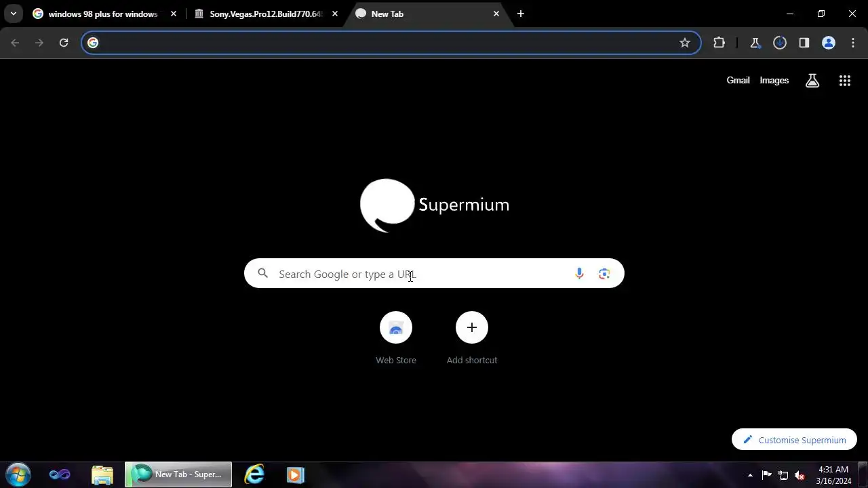
Task: Close the windows 98 plus tab
Action: pyautogui.click(x=174, y=14)
